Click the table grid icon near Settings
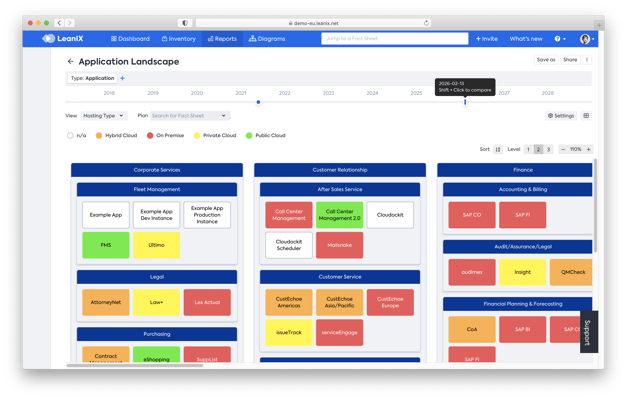This screenshot has width=627, height=399. (x=586, y=116)
